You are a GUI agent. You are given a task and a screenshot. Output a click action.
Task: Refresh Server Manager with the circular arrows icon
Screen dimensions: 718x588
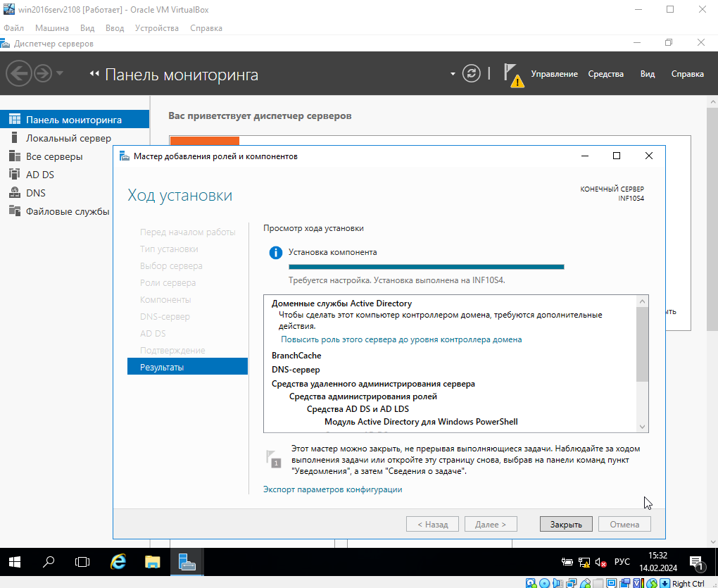[471, 73]
